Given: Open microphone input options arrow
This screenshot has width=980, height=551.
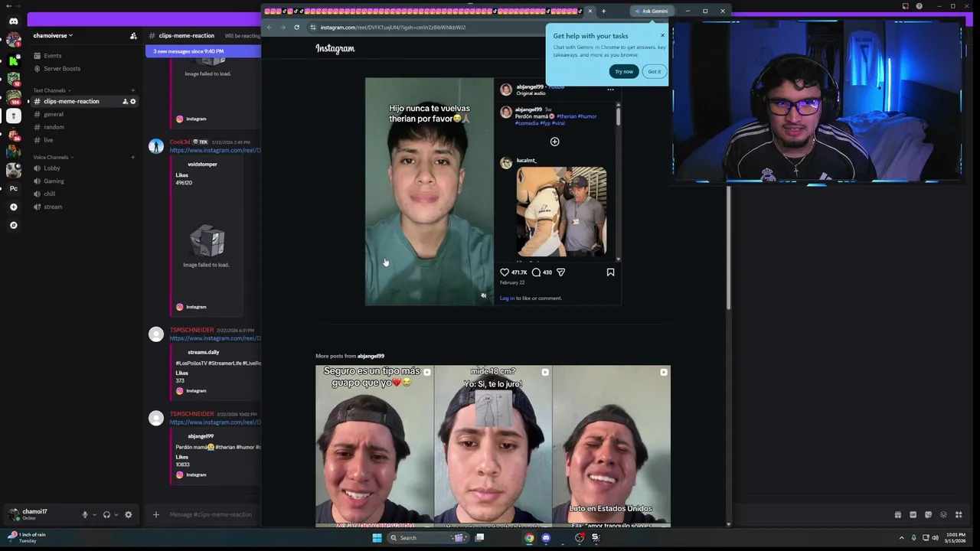Looking at the screenshot, I should tap(94, 514).
